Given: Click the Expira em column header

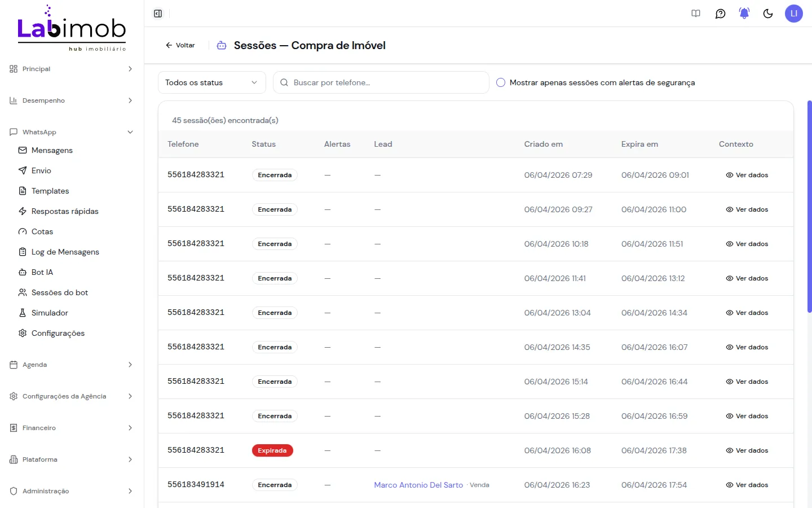Looking at the screenshot, I should pos(639,144).
